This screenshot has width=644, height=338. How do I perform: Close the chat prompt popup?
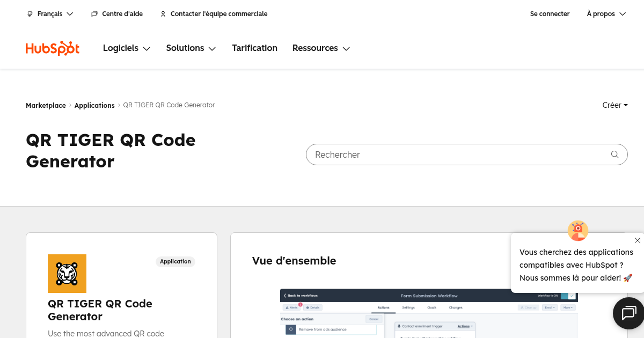pos(637,240)
